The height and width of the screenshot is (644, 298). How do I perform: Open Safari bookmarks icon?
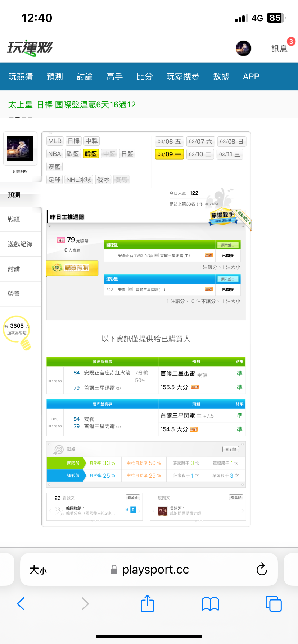pyautogui.click(x=211, y=604)
